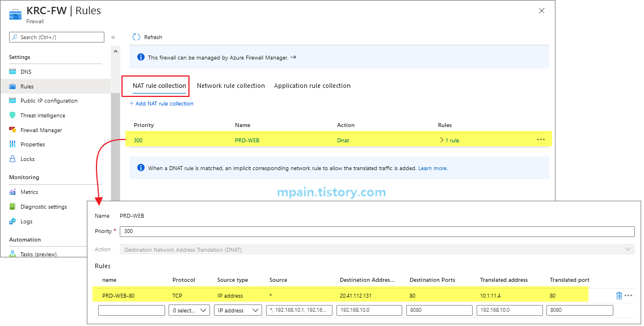Open Properties menu item
This screenshot has width=644, height=326.
click(33, 145)
